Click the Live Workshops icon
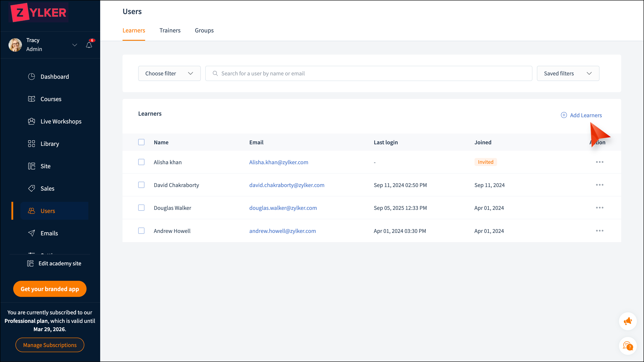 click(x=32, y=121)
